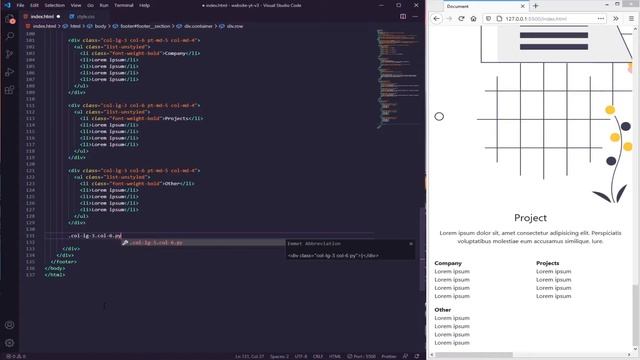
Task: Open the View menu
Action: (x=76, y=5)
